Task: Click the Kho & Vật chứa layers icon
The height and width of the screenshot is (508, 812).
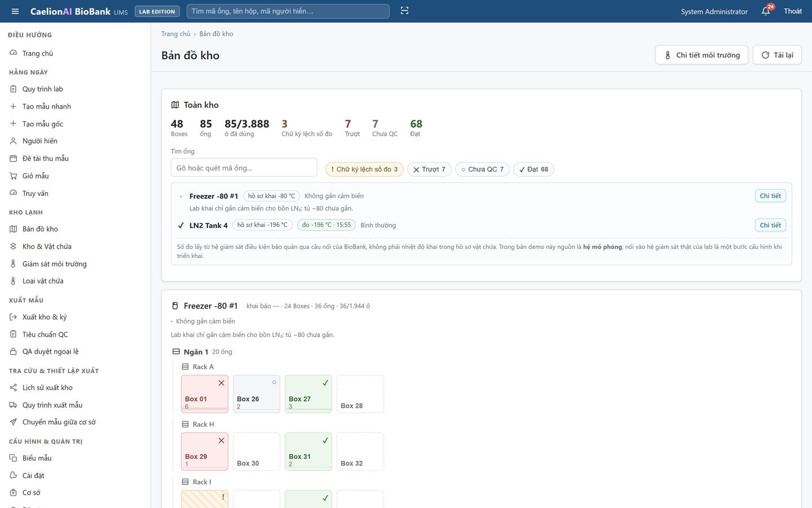Action: (14, 246)
